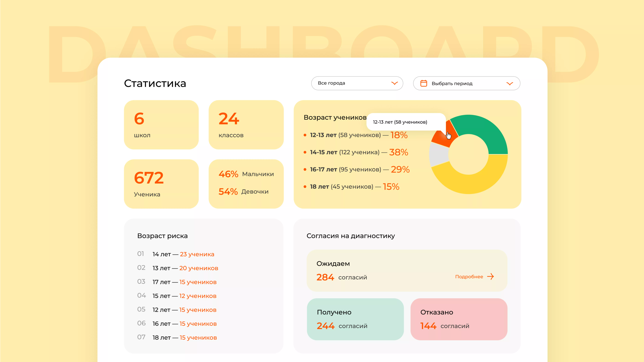Click the 6 школ statistic card

161,125
